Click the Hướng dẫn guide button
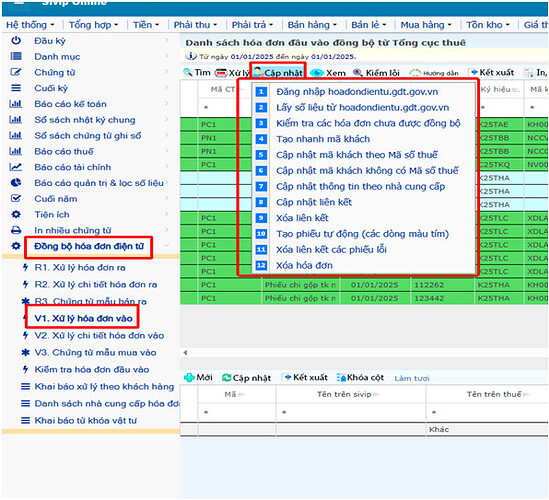549x500 pixels. pos(434,73)
